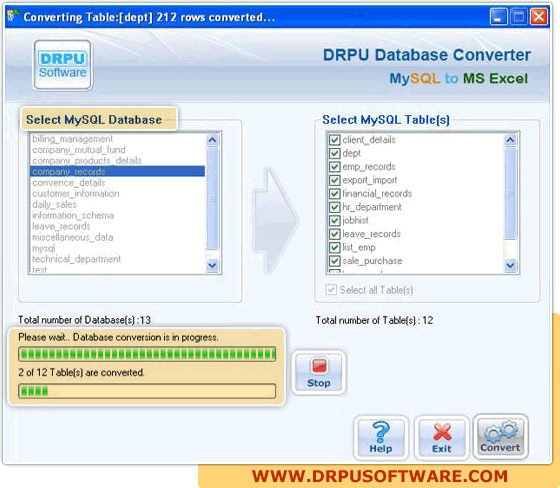Select customer_information database
The image size is (560, 488).
(118, 194)
